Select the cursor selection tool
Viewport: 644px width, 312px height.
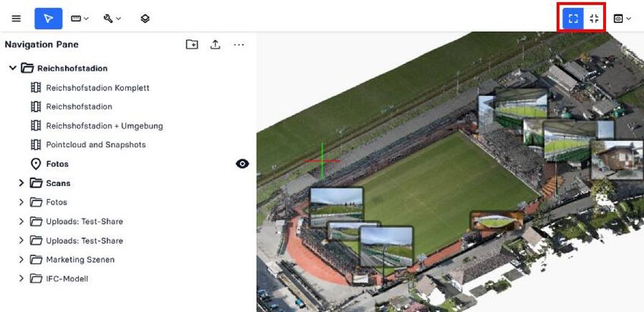click(49, 18)
